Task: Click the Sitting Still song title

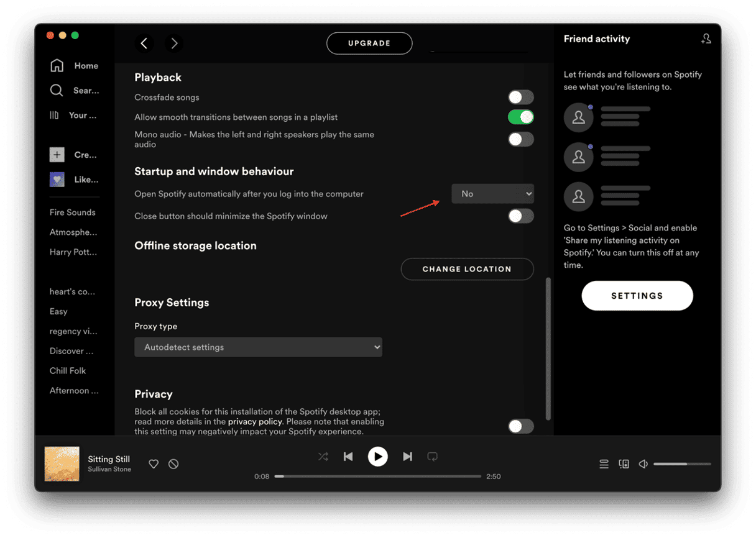Action: coord(109,459)
